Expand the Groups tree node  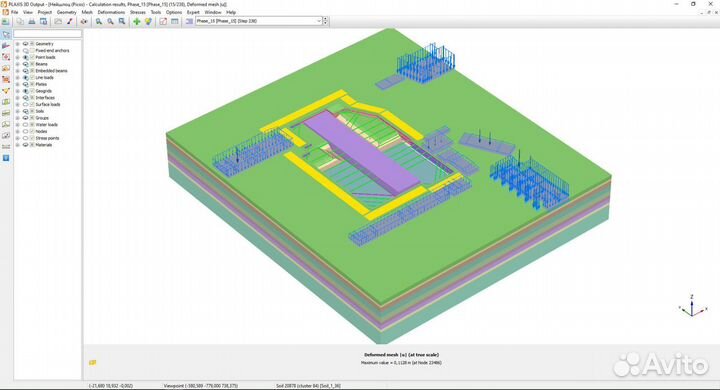point(17,118)
